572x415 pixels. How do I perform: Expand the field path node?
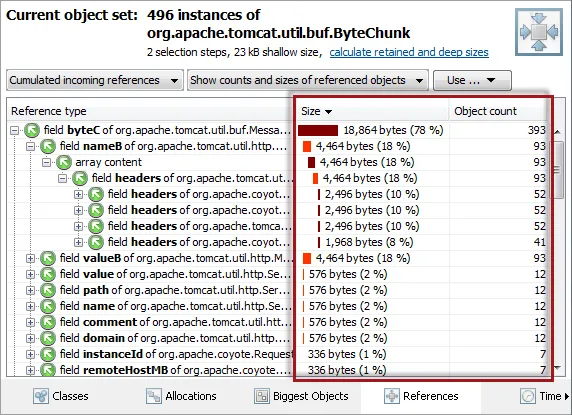tap(31, 290)
